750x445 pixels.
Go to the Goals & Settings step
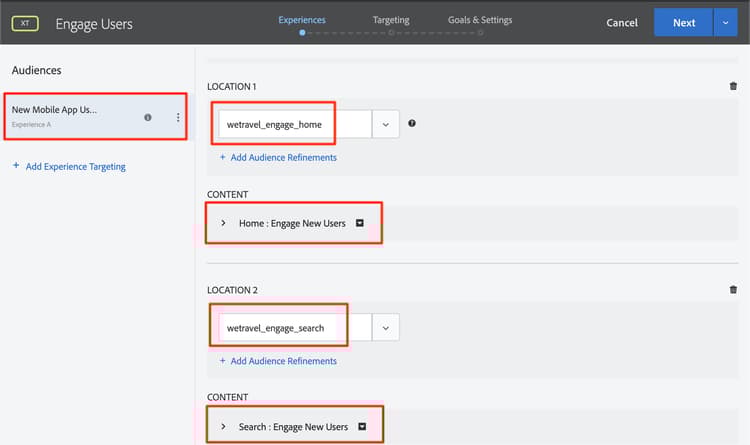pos(480,20)
